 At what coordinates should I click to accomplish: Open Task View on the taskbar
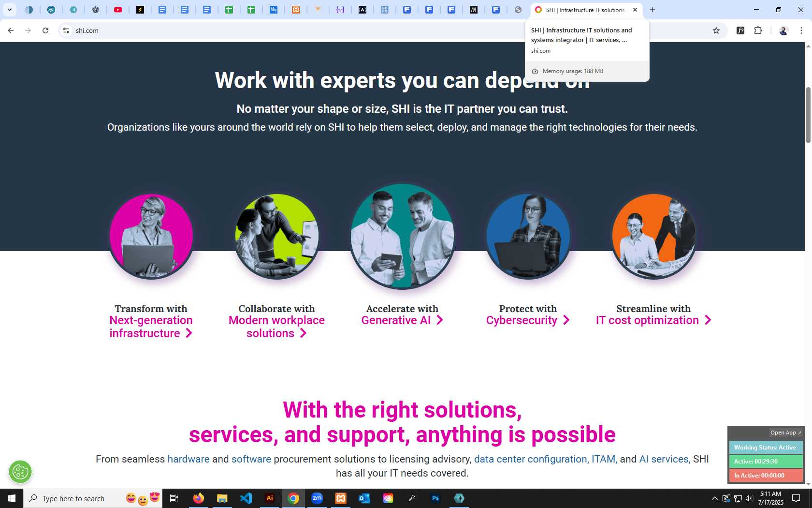pyautogui.click(x=174, y=498)
